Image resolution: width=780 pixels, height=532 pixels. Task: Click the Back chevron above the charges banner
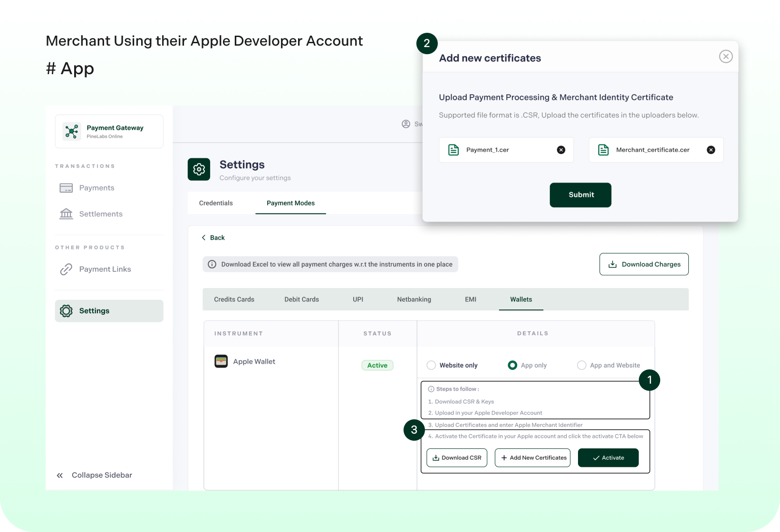click(204, 237)
